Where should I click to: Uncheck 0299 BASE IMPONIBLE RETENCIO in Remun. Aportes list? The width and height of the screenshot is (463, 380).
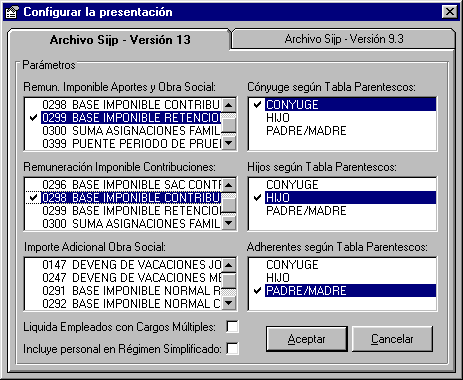[123, 118]
